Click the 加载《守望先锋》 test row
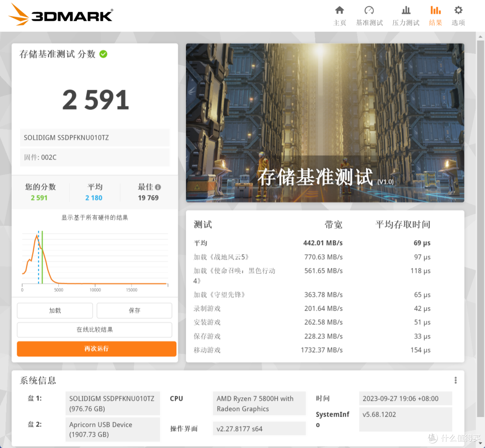 click(312, 294)
